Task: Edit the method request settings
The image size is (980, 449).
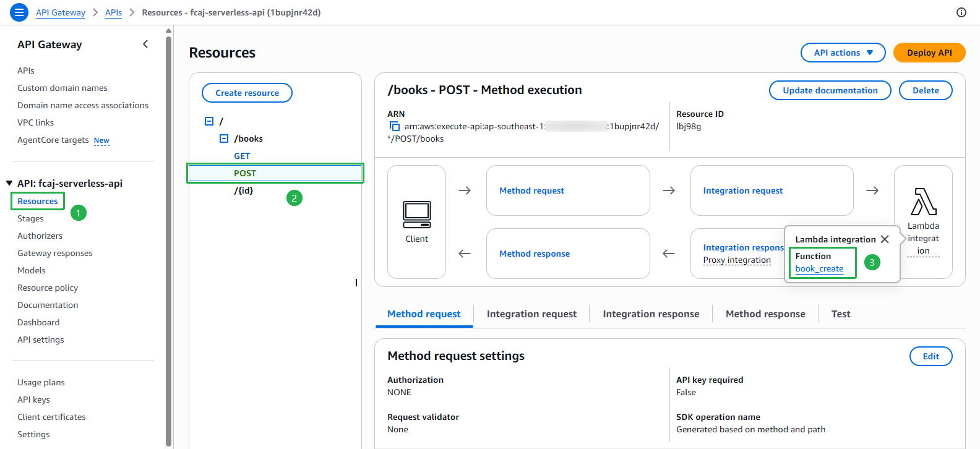Action: tap(931, 356)
